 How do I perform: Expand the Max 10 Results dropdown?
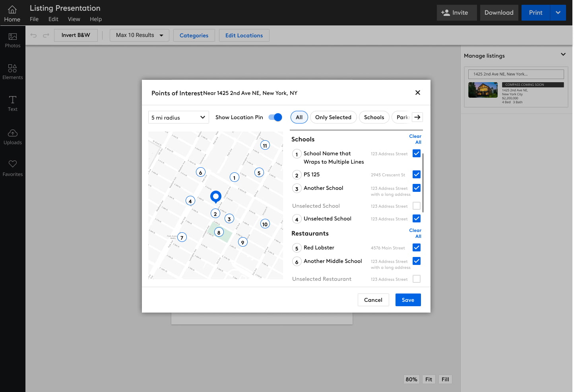click(139, 35)
